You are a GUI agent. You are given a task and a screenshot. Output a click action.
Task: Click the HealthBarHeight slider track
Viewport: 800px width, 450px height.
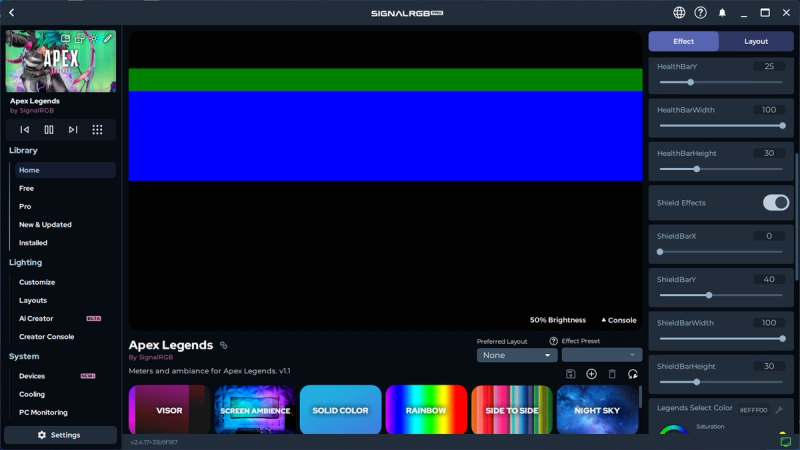(720, 169)
